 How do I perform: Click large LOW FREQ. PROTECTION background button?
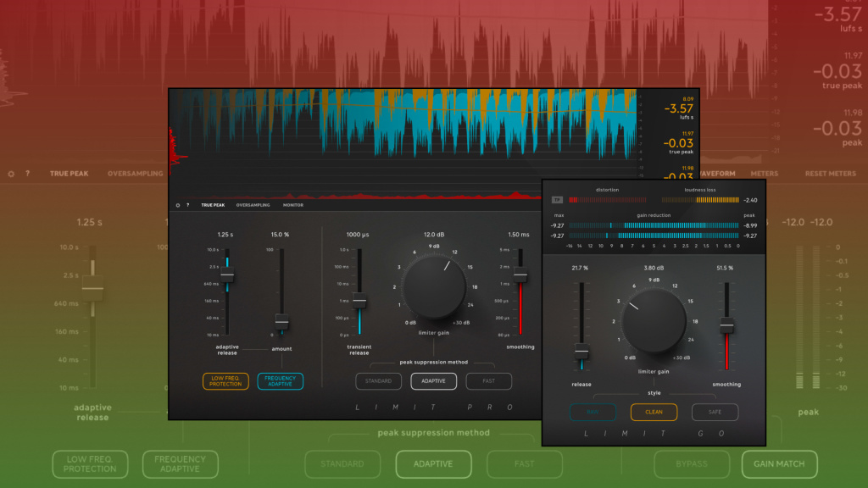90,463
